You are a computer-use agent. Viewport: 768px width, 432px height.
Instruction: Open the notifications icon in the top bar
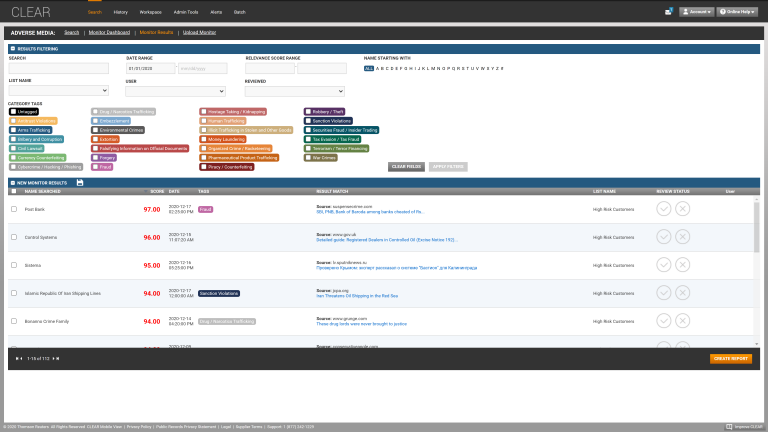(668, 12)
